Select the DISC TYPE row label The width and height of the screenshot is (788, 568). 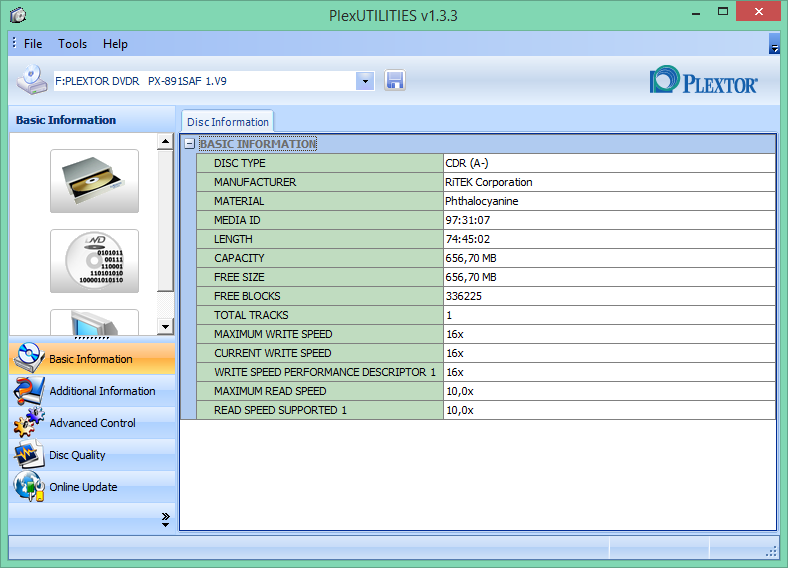point(240,163)
